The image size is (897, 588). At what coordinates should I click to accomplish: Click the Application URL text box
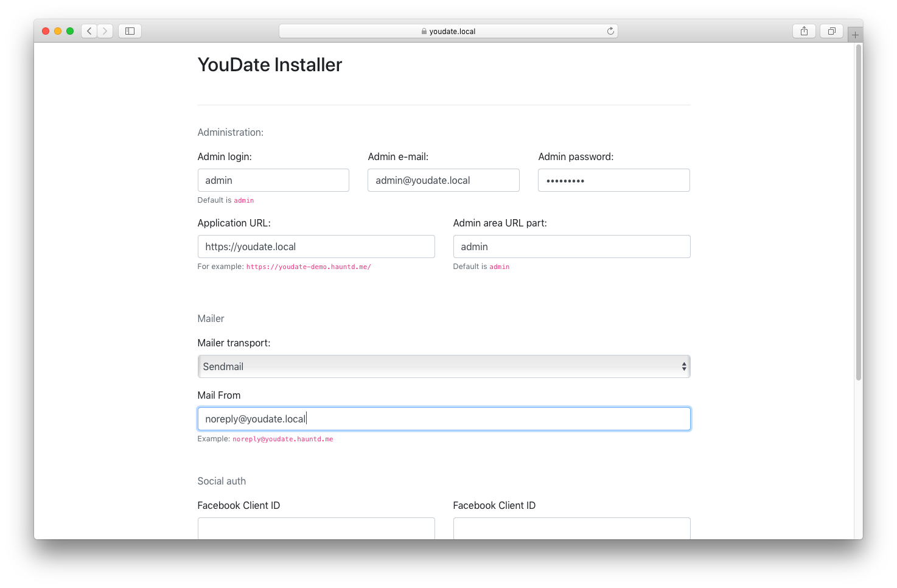point(316,247)
